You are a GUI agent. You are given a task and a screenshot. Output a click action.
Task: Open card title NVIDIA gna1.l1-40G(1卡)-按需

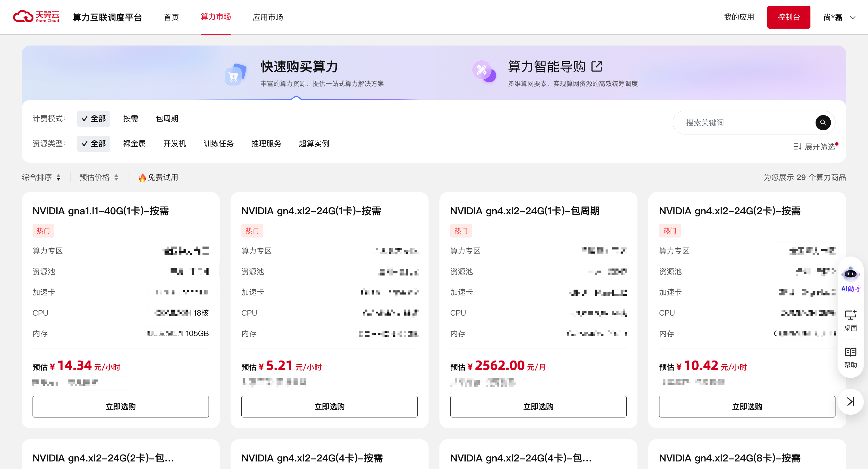100,211
